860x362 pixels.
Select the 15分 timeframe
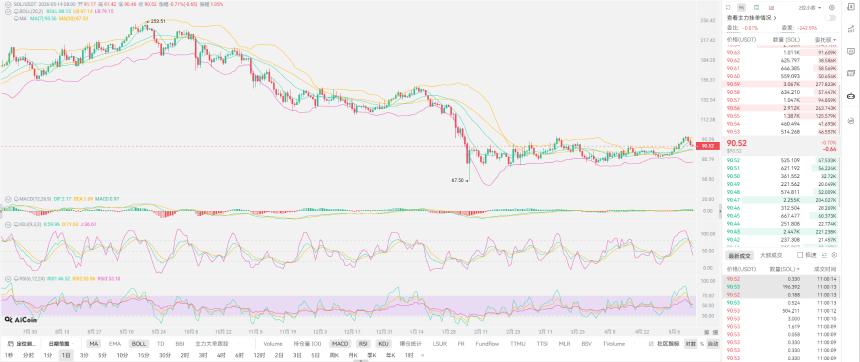(x=143, y=355)
